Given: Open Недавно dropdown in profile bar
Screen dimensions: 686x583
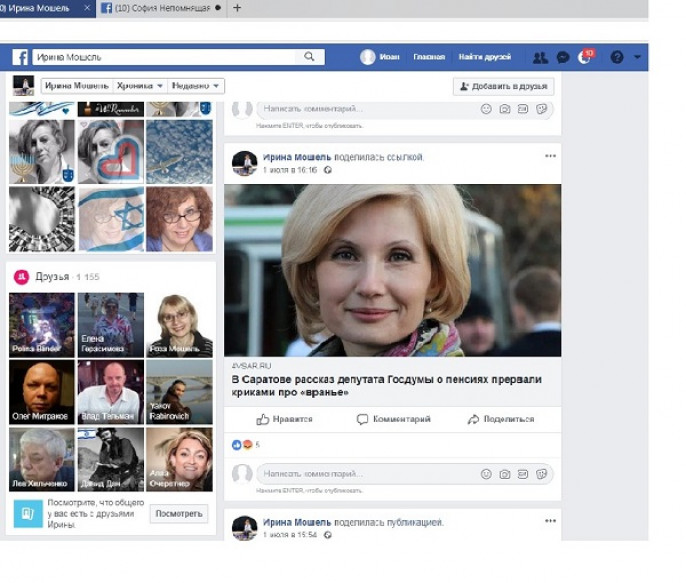Looking at the screenshot, I should pos(195,86).
